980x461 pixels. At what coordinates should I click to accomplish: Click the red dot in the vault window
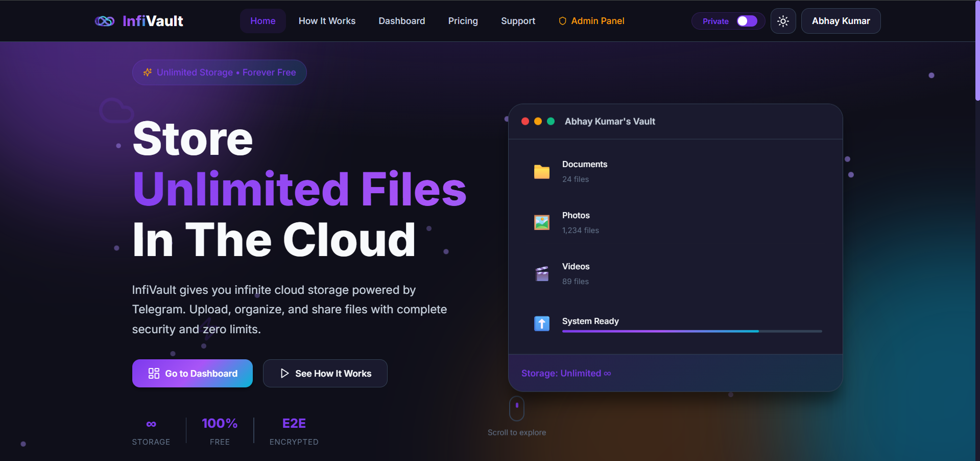tap(525, 122)
